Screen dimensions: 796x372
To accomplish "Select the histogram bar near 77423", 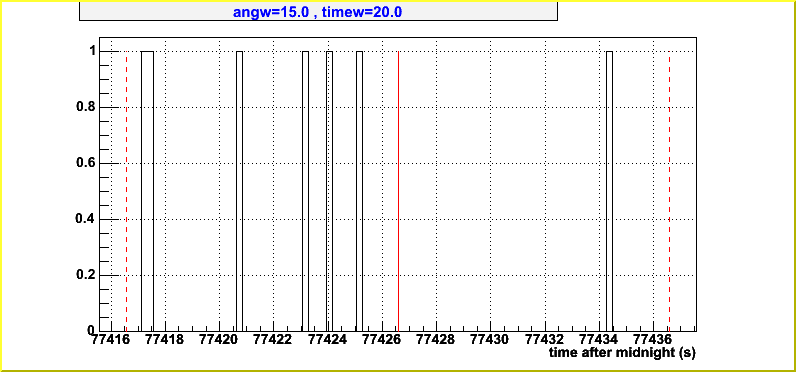I will coord(305,191).
